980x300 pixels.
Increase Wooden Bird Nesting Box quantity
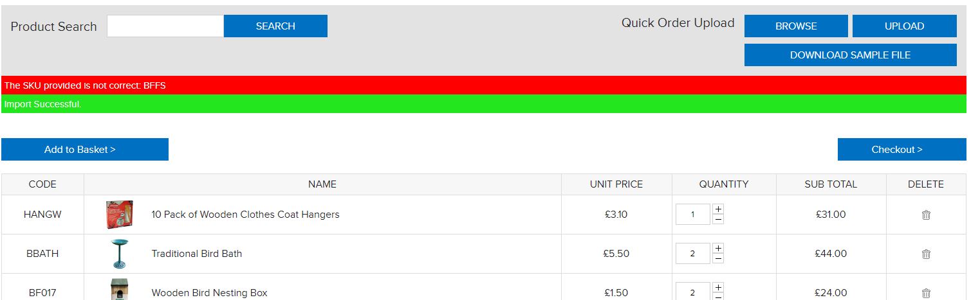(x=718, y=288)
